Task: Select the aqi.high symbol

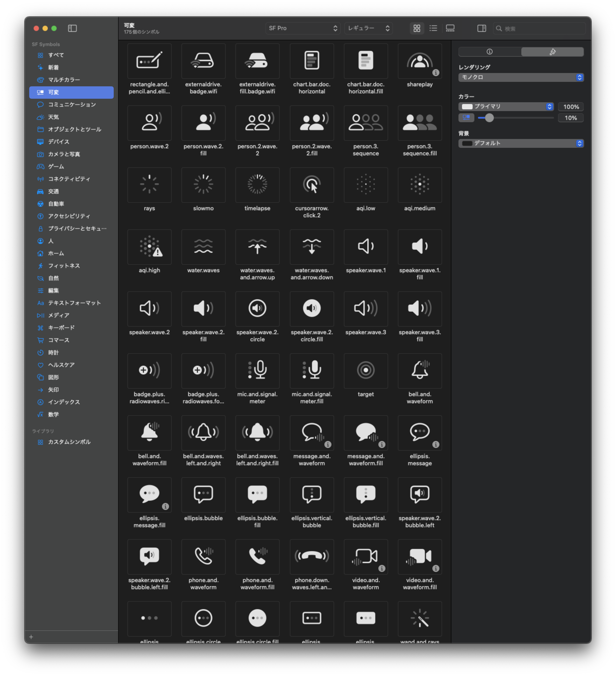Action: pos(149,247)
